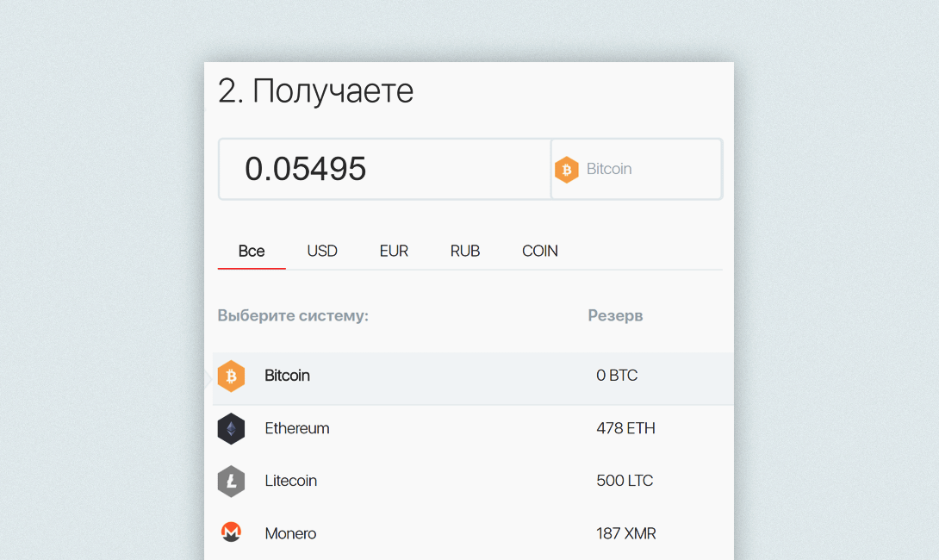Choose Litecoin from the system list
The image size is (939, 560).
point(291,481)
